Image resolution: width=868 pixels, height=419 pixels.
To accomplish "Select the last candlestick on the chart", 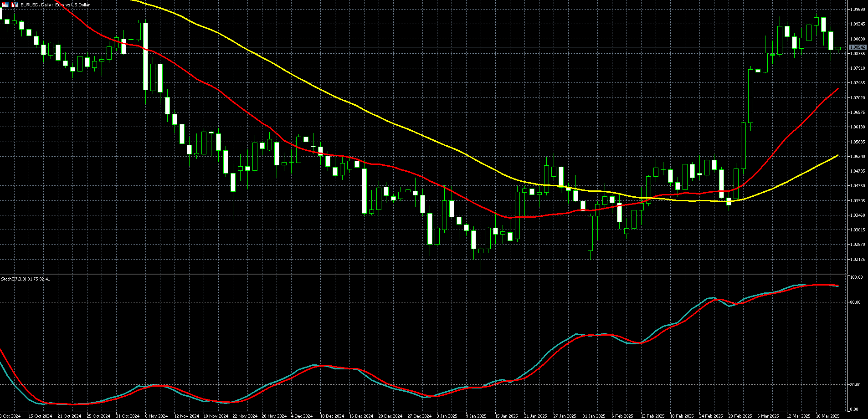I will [x=838, y=48].
